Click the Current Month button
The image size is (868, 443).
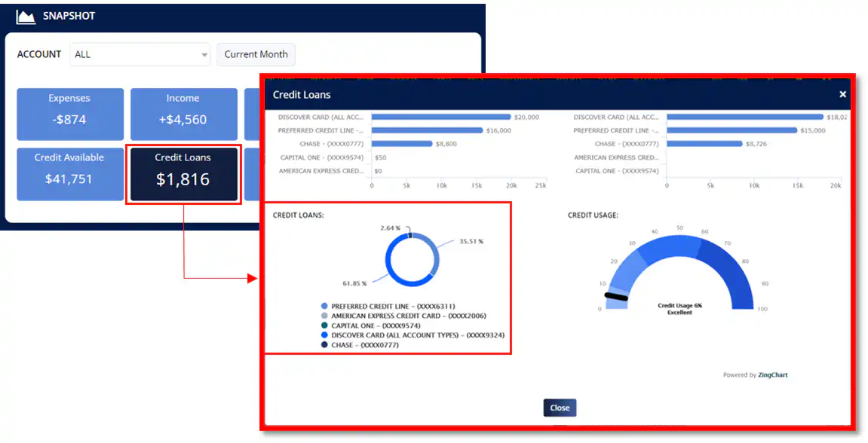click(x=256, y=54)
